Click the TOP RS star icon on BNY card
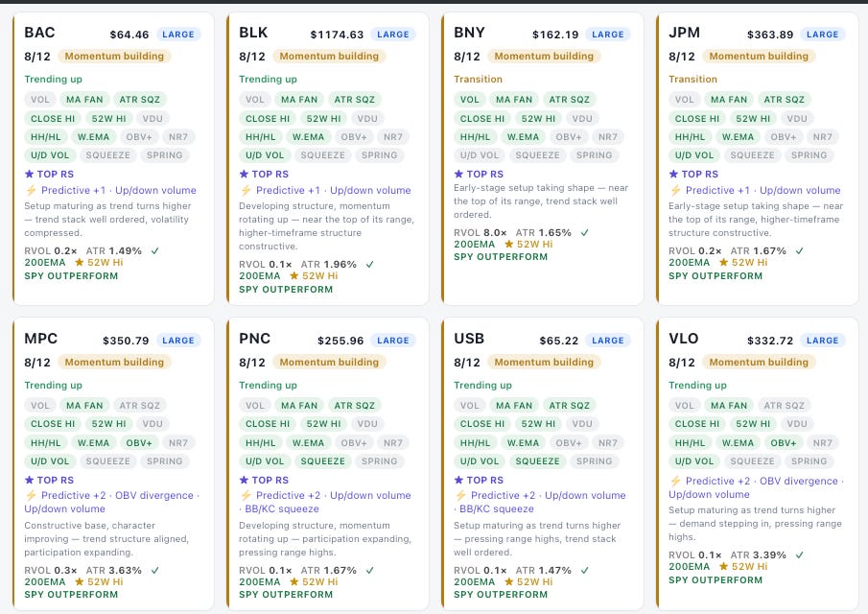The height and width of the screenshot is (614, 868). (458, 174)
